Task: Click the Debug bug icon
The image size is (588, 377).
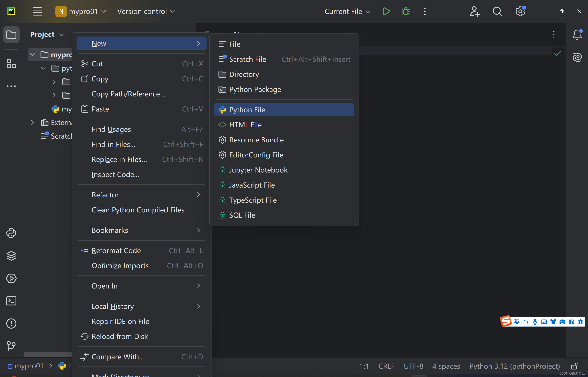Action: point(406,11)
